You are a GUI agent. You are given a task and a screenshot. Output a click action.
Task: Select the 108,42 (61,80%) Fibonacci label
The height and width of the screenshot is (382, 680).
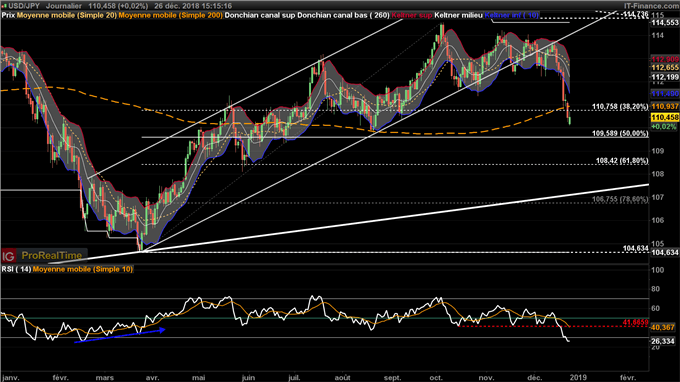tap(622, 161)
